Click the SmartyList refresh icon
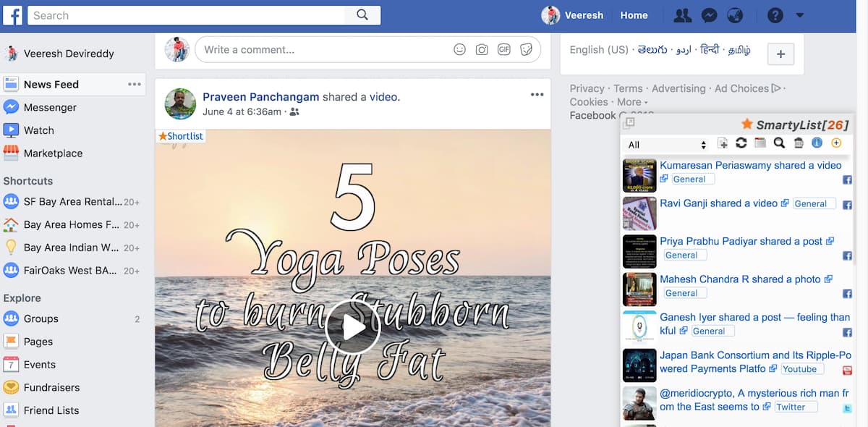Image resolution: width=868 pixels, height=427 pixels. (741, 143)
